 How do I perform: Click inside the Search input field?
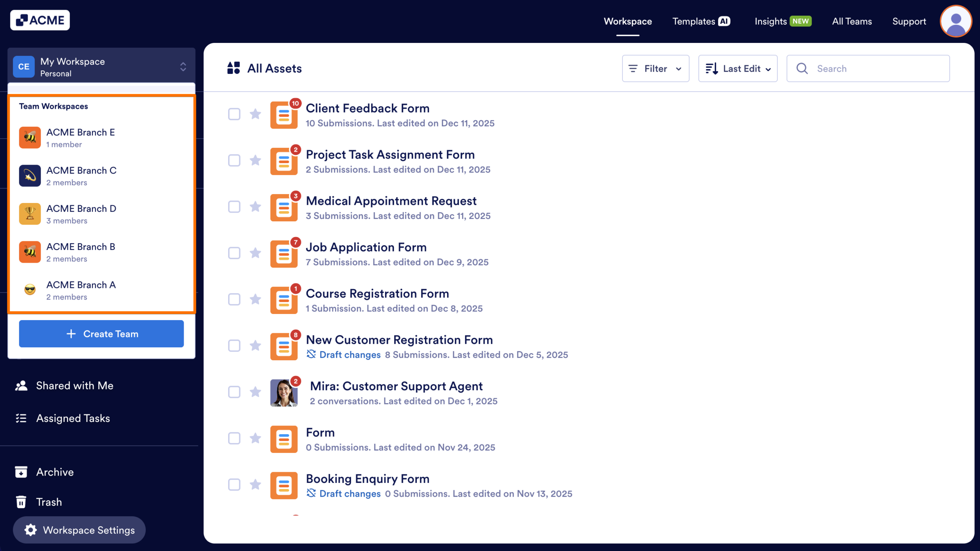[861, 68]
